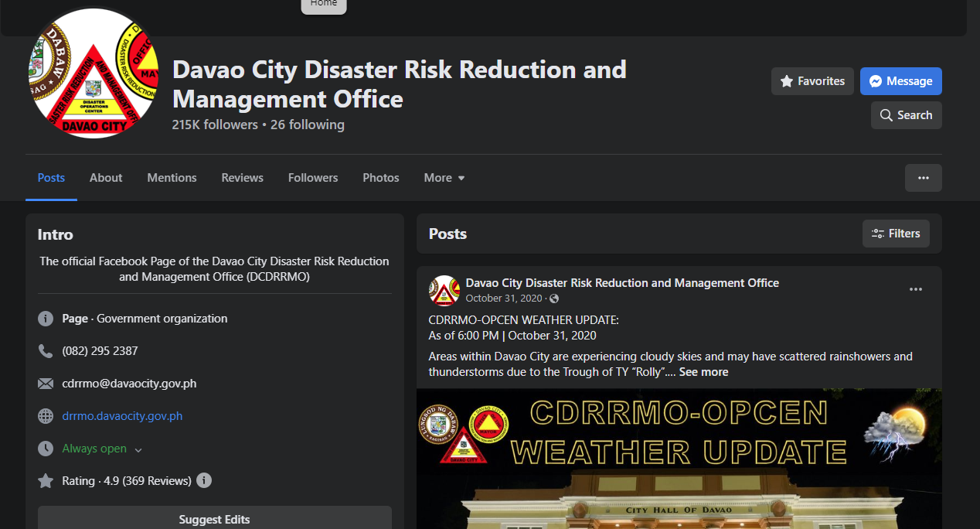The height and width of the screenshot is (529, 980).
Task: Go to the Reviews tab
Action: pos(242,178)
